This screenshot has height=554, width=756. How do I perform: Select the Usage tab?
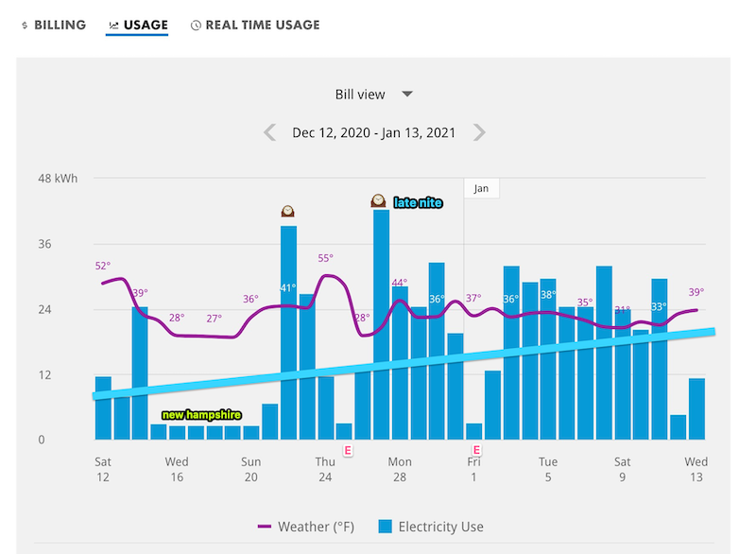[x=138, y=26]
